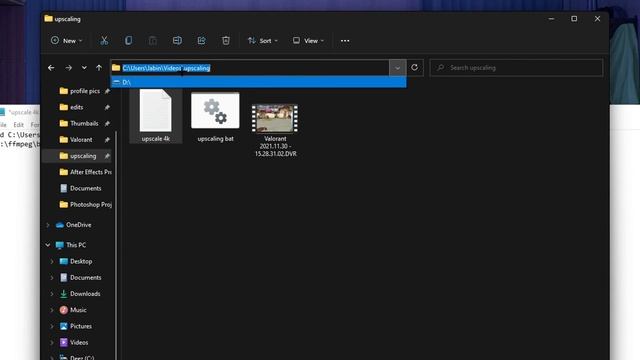This screenshot has height=360, width=640.
Task: Open Edit menu in Notepad window
Action: [x=18, y=124]
